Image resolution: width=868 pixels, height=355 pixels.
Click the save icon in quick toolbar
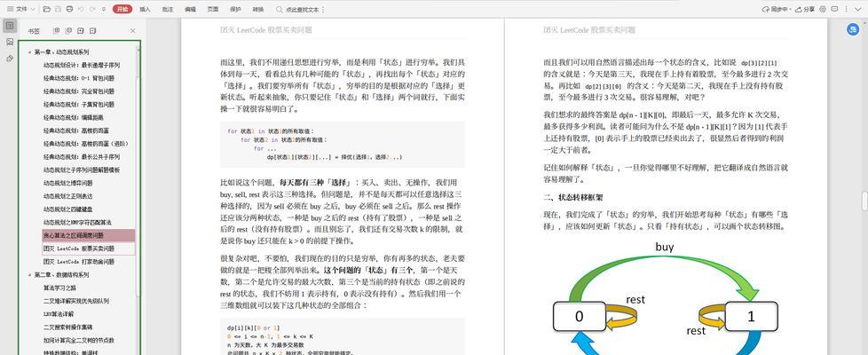click(58, 10)
